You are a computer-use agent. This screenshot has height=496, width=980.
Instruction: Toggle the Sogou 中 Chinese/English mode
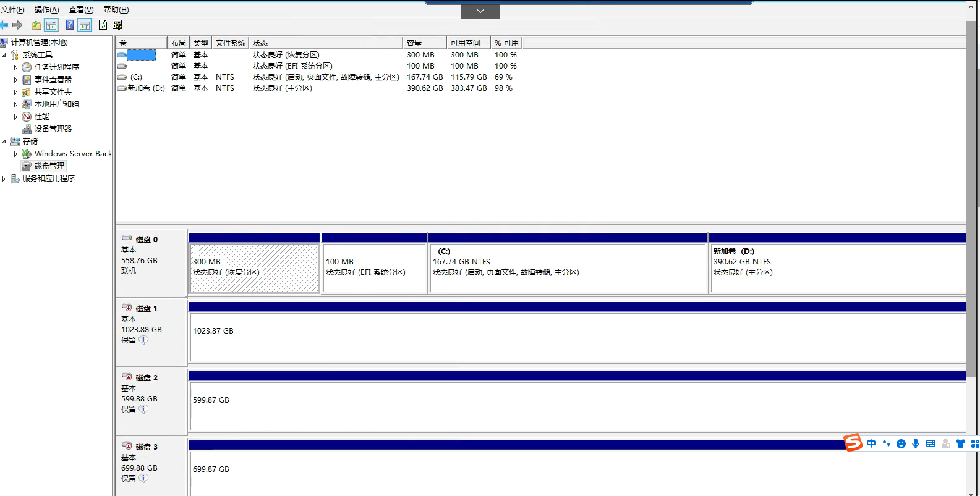pos(871,443)
